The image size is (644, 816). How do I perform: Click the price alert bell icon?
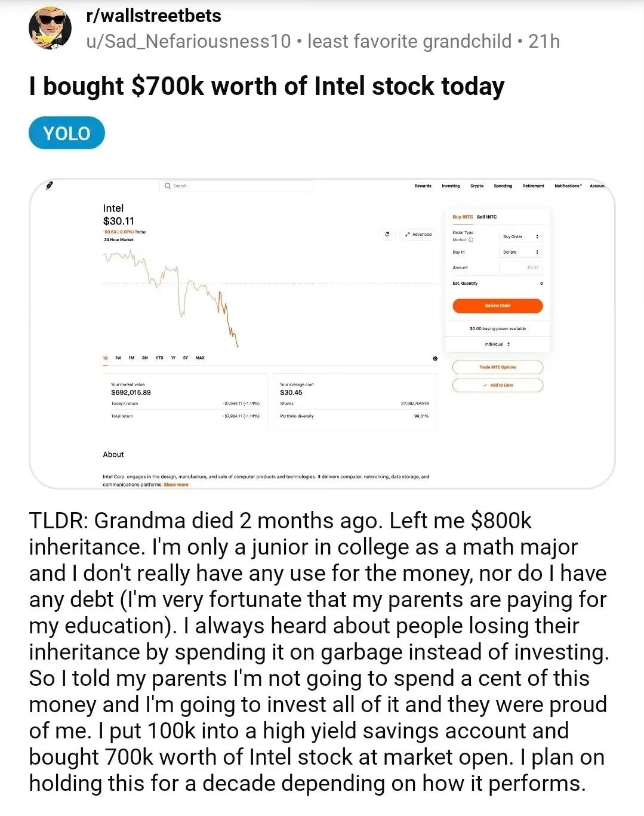[x=387, y=234]
